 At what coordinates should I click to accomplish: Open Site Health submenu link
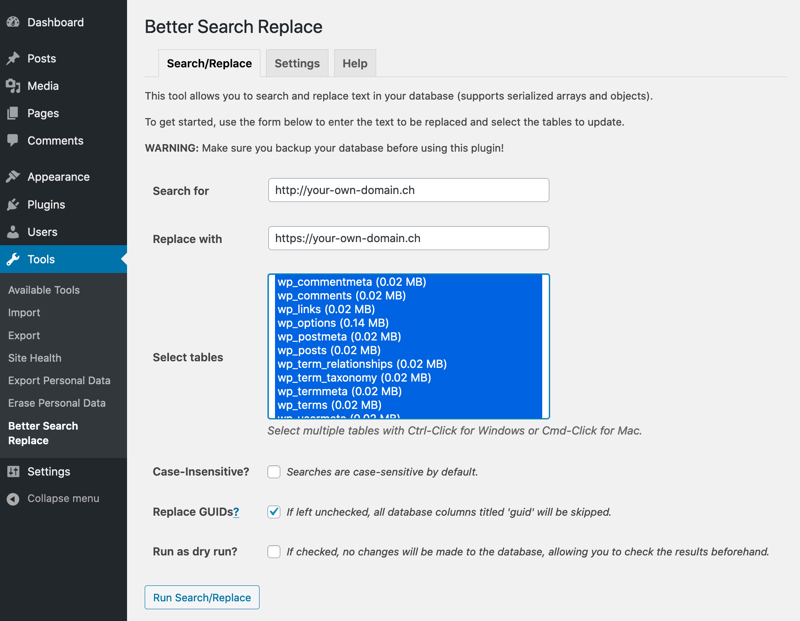[35, 358]
